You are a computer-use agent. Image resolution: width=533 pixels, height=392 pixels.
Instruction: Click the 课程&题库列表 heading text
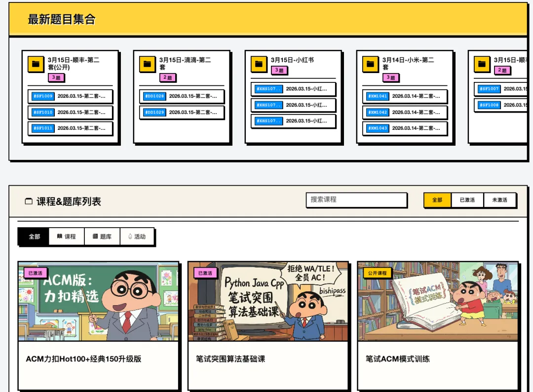coord(69,201)
